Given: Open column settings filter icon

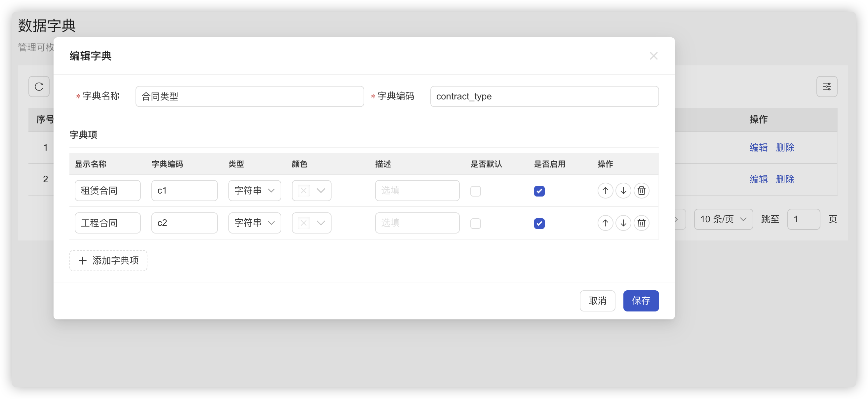Looking at the screenshot, I should pos(827,87).
